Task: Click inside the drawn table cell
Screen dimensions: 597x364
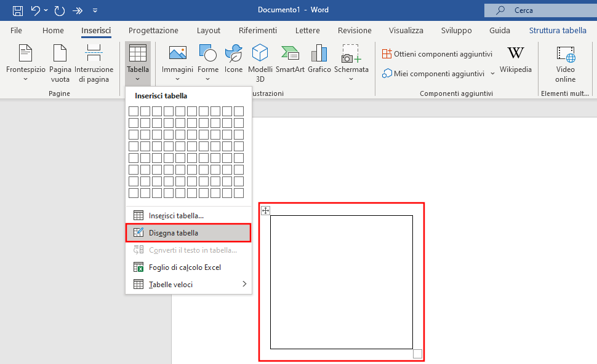Action: (342, 282)
